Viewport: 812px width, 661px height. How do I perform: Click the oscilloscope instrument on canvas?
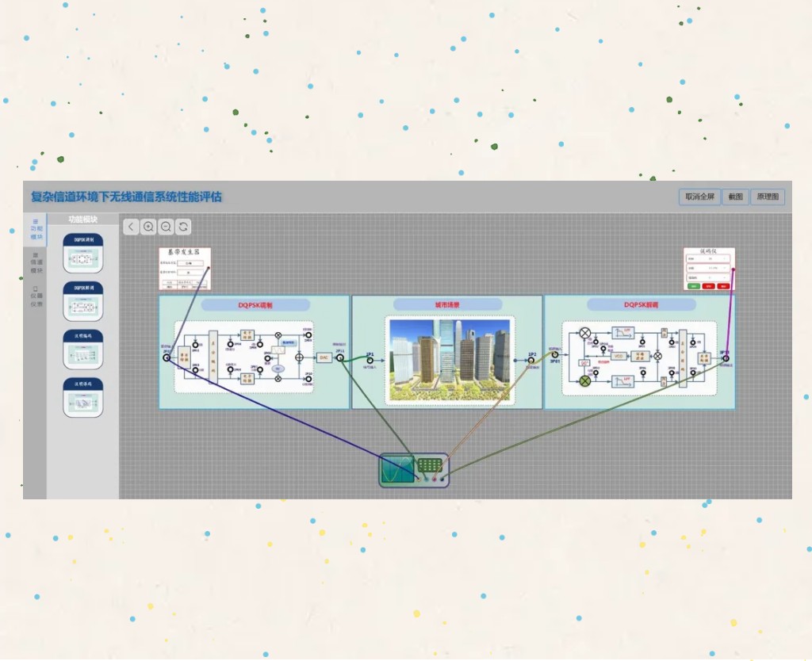click(x=414, y=470)
